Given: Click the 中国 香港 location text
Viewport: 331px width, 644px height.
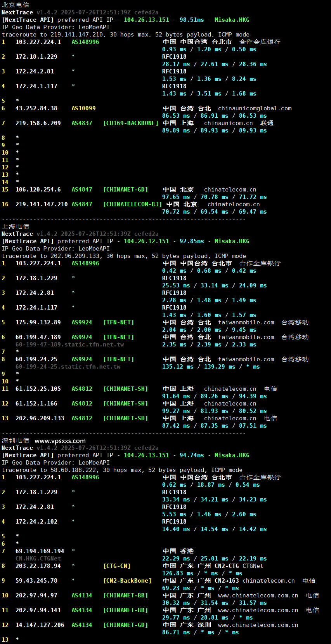Looking at the screenshot, I should [x=178, y=551].
